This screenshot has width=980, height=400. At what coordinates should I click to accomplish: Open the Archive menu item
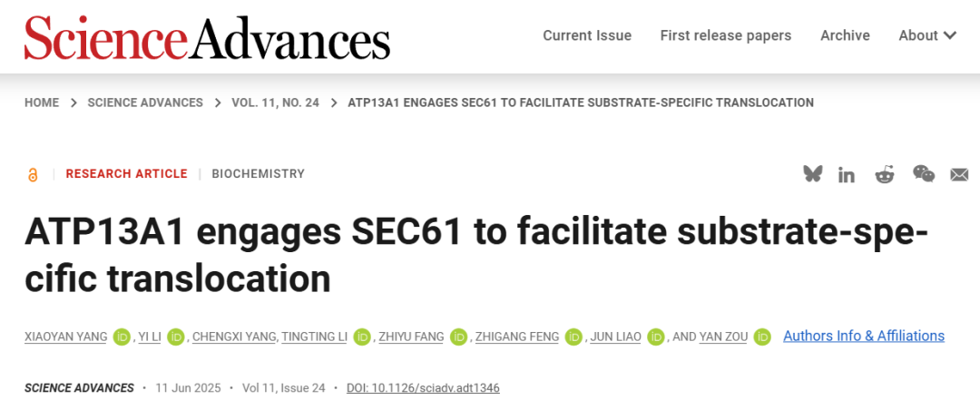845,35
